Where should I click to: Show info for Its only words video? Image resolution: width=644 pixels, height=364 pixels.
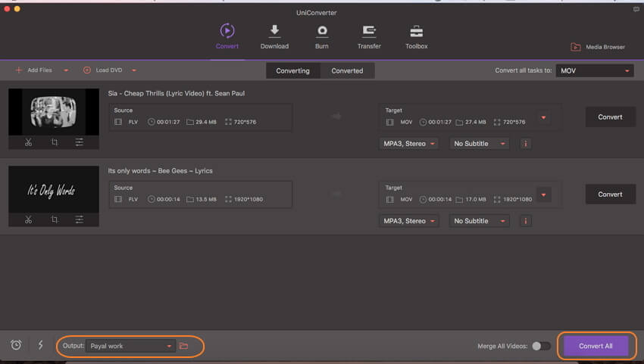(x=526, y=221)
